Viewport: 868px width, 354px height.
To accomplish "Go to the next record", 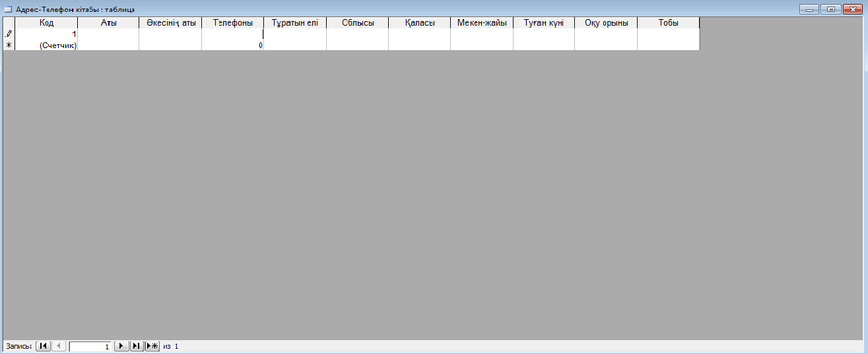I will [x=121, y=346].
